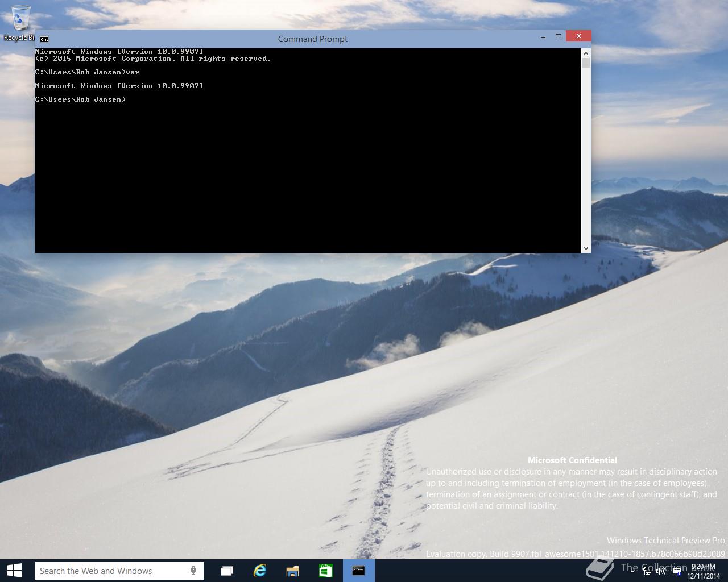Open the network status tray icon
Image resolution: width=728 pixels, height=582 pixels.
pos(647,571)
